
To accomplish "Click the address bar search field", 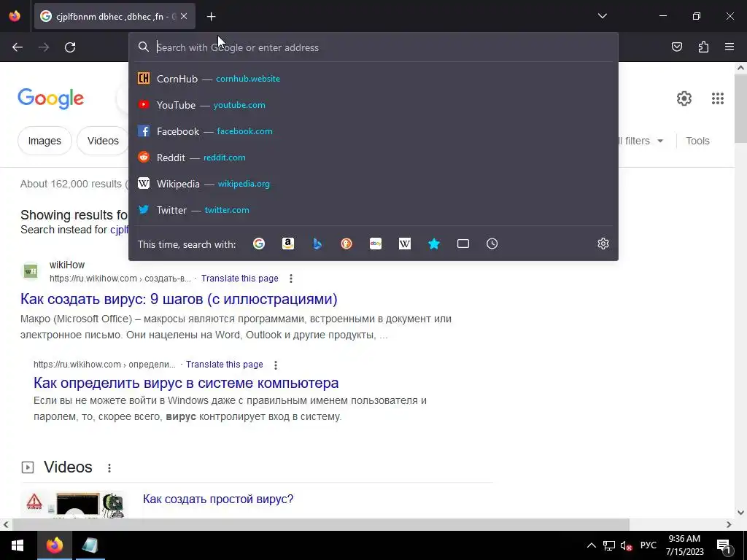I will point(373,47).
